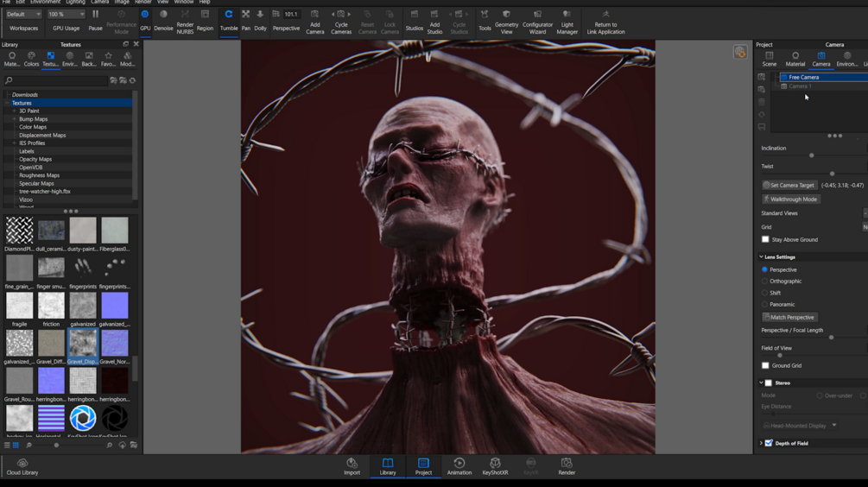Click Return to Link Application
This screenshot has height=487, width=868.
point(605,22)
